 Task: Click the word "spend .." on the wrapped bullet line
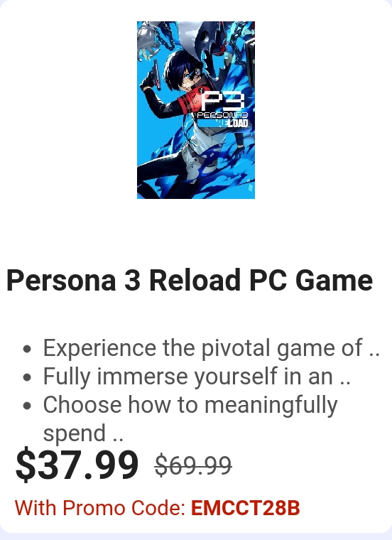click(83, 433)
